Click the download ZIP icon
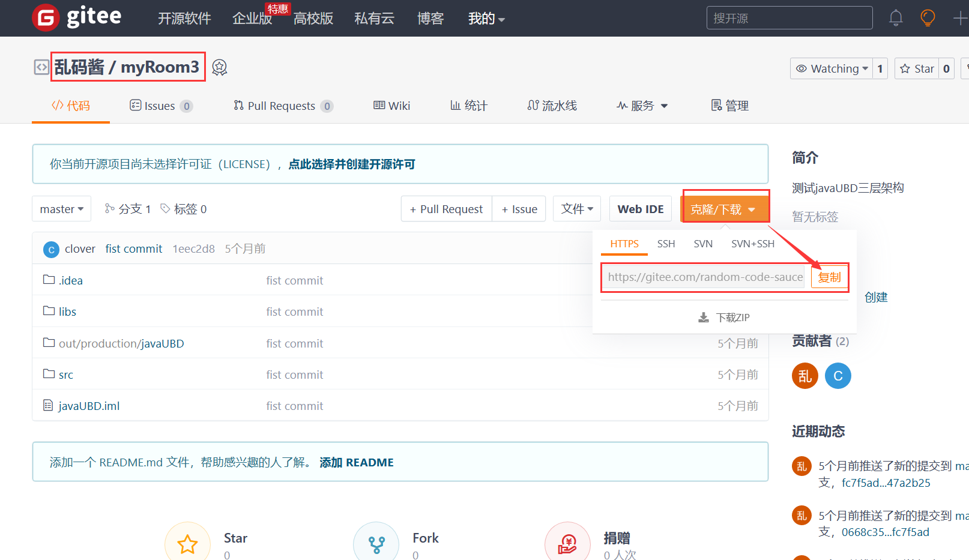 (704, 318)
